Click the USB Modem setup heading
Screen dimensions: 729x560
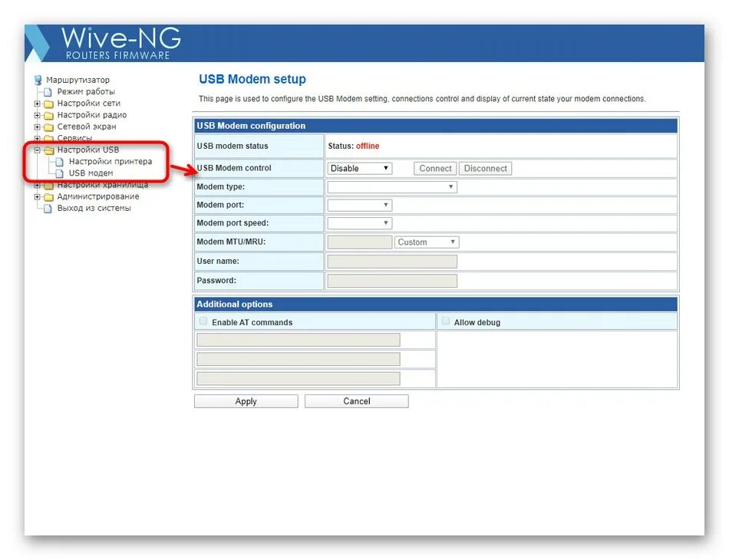[x=252, y=79]
